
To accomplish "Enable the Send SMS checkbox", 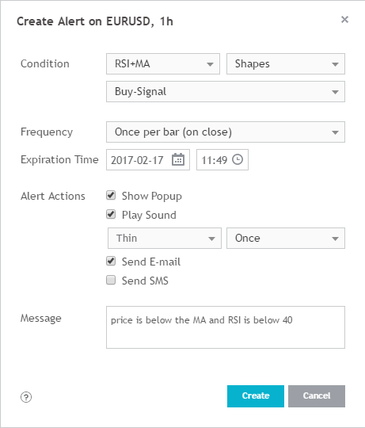I will 111,280.
